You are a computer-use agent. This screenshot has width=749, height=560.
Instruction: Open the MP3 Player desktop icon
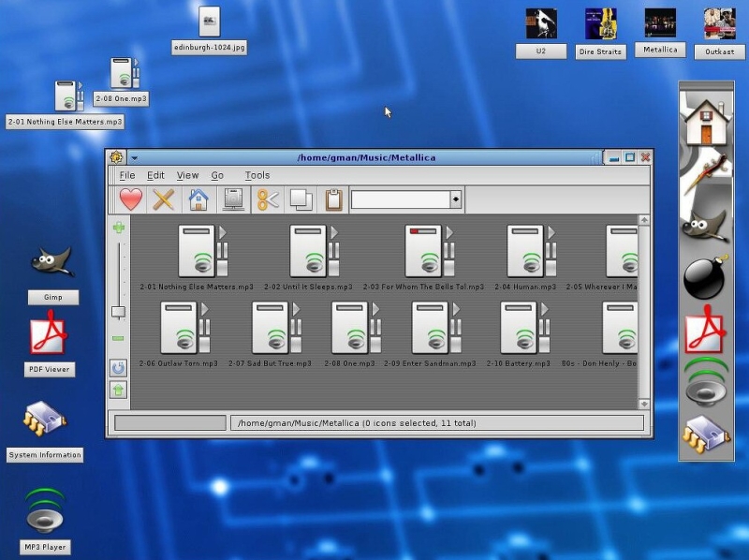45,510
